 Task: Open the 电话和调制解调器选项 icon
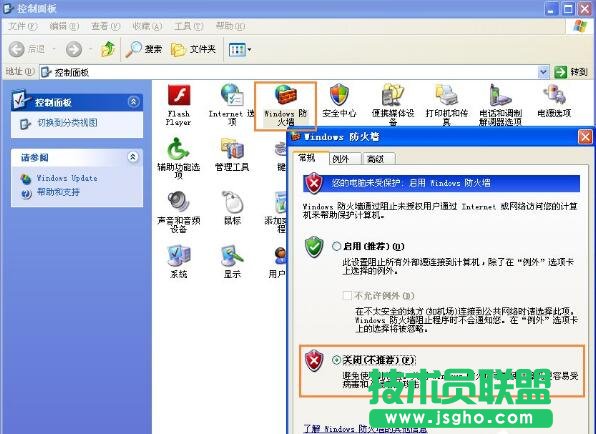click(x=501, y=105)
